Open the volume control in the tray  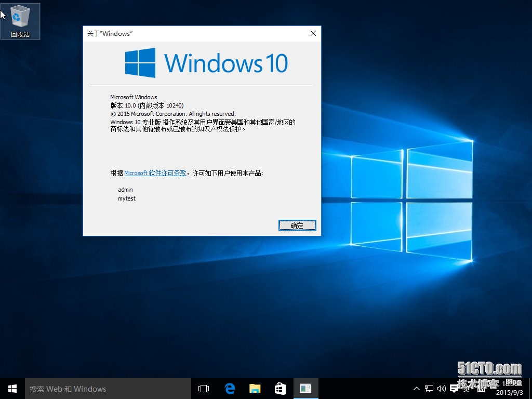[442, 389]
